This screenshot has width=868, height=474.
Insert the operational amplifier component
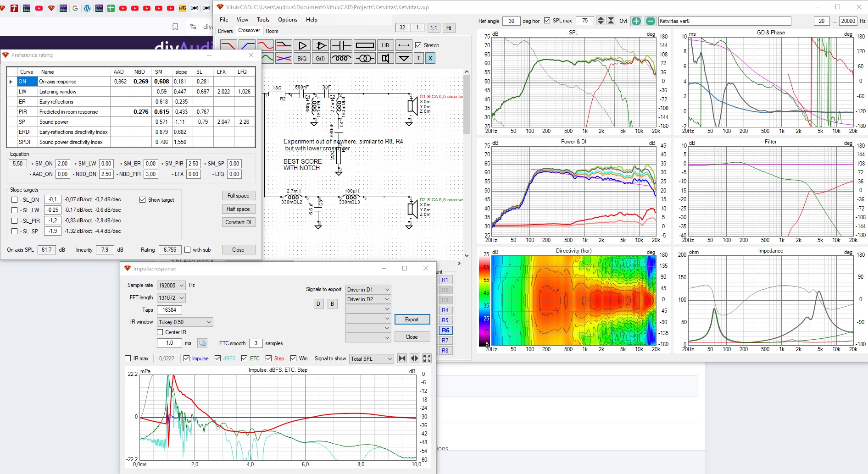coord(320,45)
